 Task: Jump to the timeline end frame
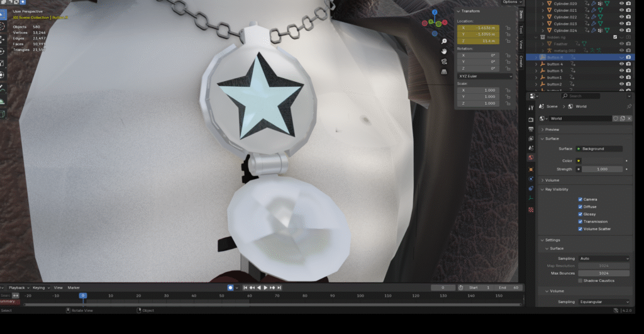[278, 287]
